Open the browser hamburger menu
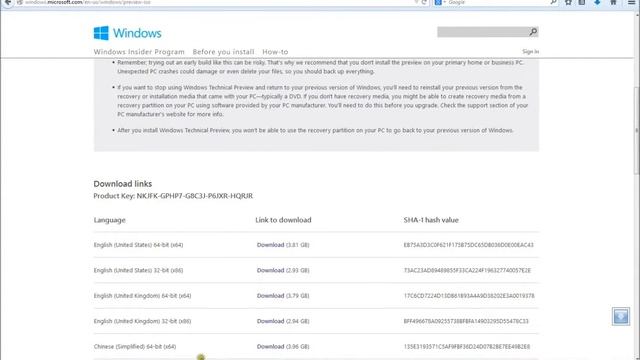This screenshot has height=360, width=640. [631, 2]
